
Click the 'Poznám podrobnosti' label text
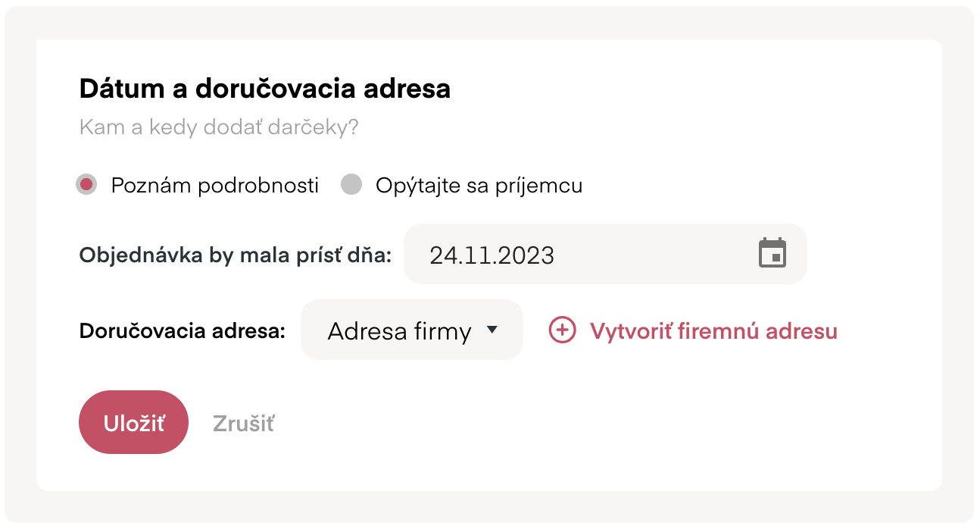tap(215, 186)
